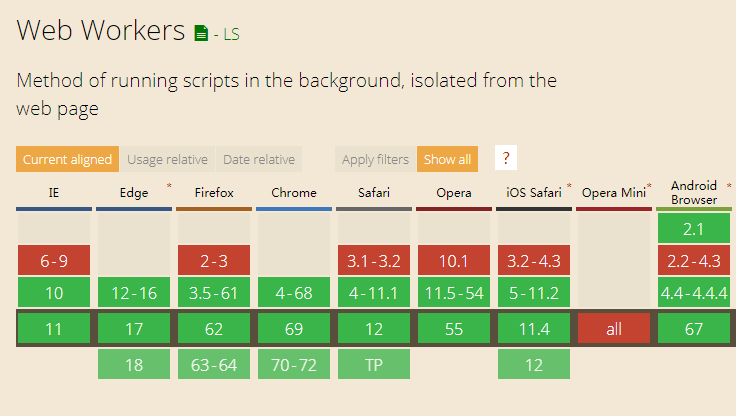
Task: Select the Edge 12-16 cell
Action: 134,292
